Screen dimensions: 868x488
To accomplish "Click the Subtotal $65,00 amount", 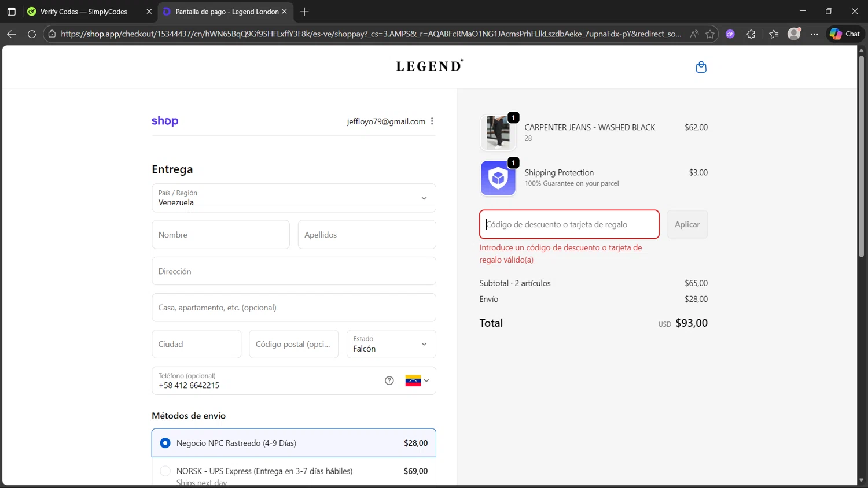I will tap(696, 283).
